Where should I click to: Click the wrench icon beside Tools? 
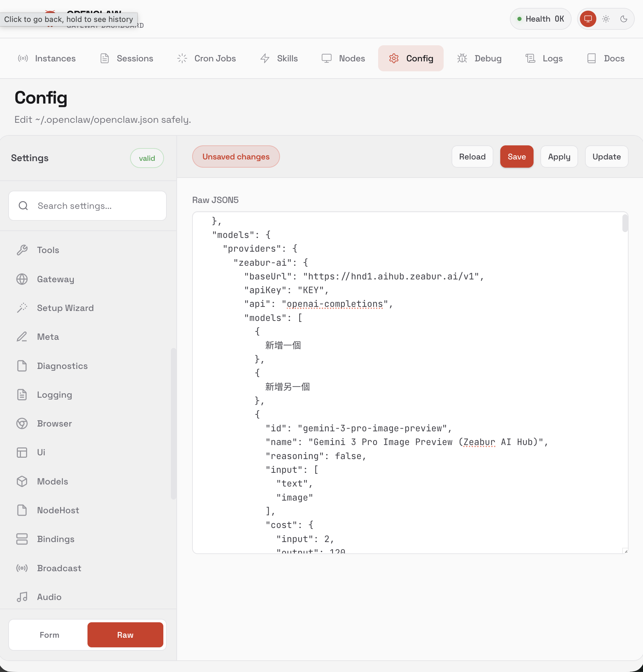click(22, 250)
